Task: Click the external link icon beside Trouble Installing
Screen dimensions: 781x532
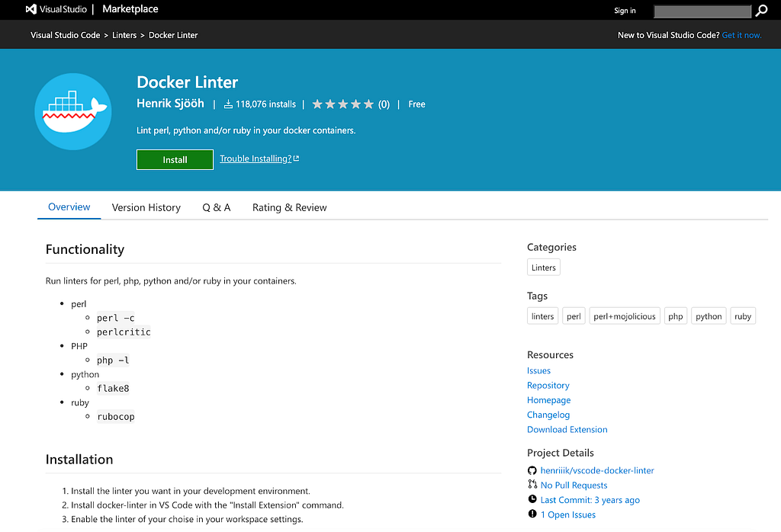Action: click(297, 159)
